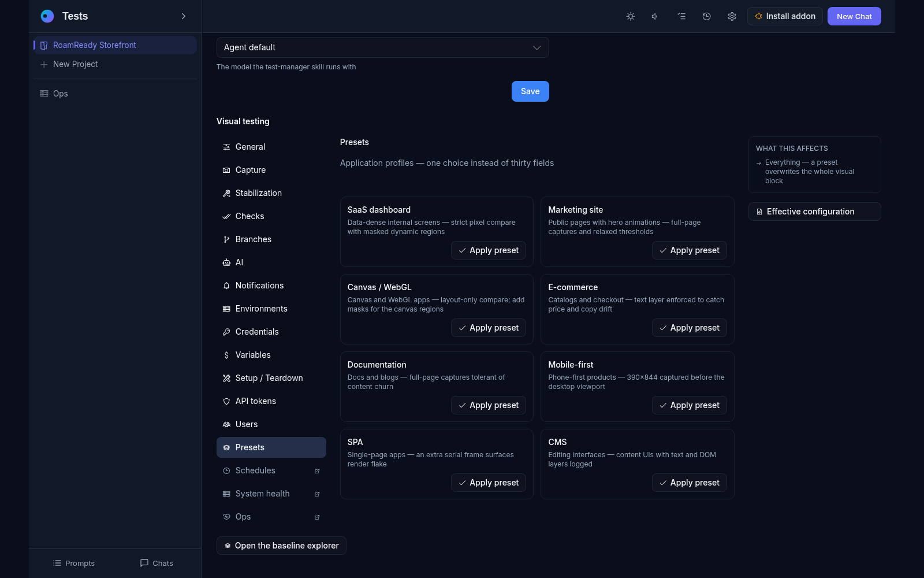The image size is (924, 578).
Task: Open the Capture settings section
Action: (271, 170)
